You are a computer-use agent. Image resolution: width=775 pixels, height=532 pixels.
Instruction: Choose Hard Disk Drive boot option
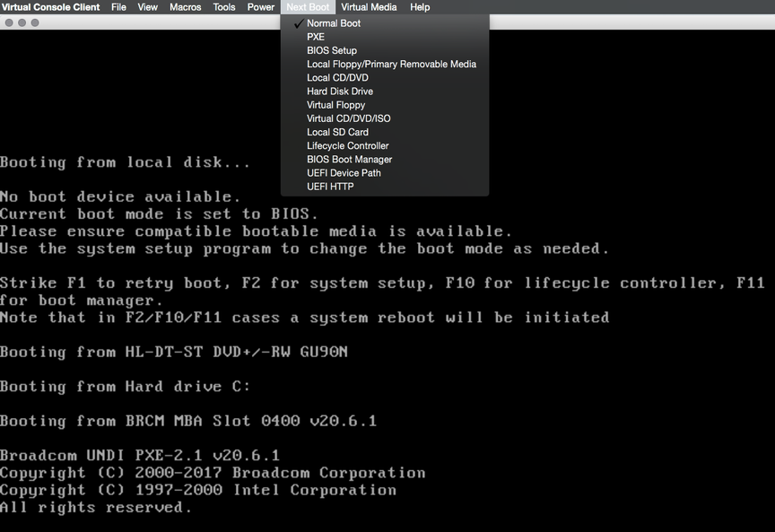385,92
